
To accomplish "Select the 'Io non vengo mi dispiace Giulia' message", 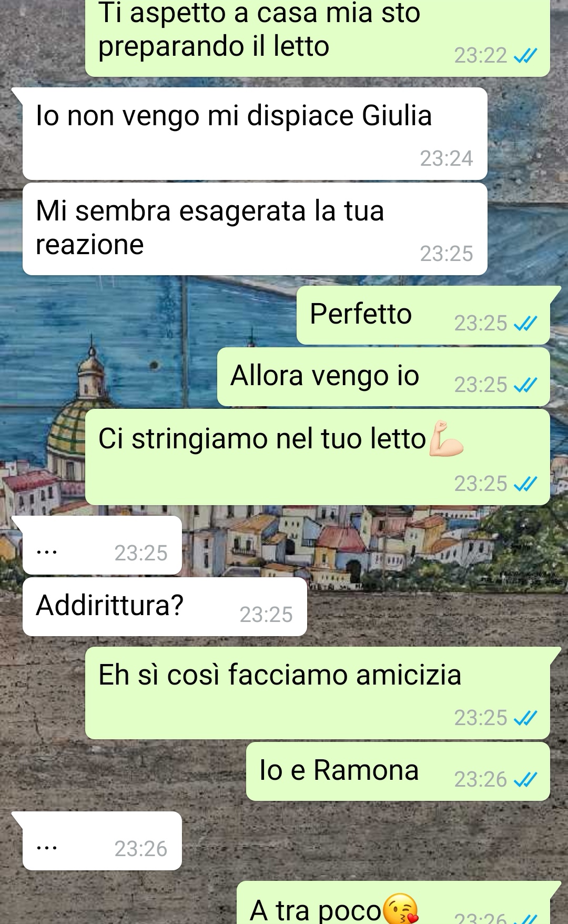I will (255, 134).
